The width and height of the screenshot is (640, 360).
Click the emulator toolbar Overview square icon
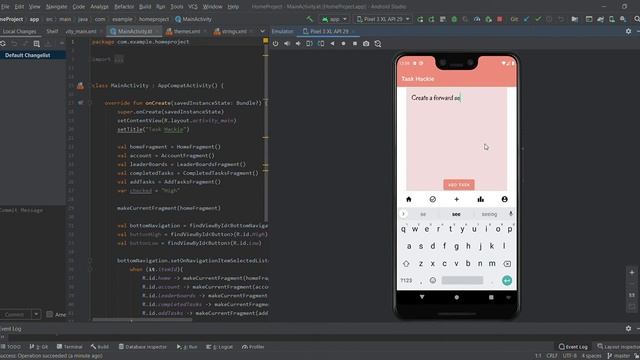point(355,43)
